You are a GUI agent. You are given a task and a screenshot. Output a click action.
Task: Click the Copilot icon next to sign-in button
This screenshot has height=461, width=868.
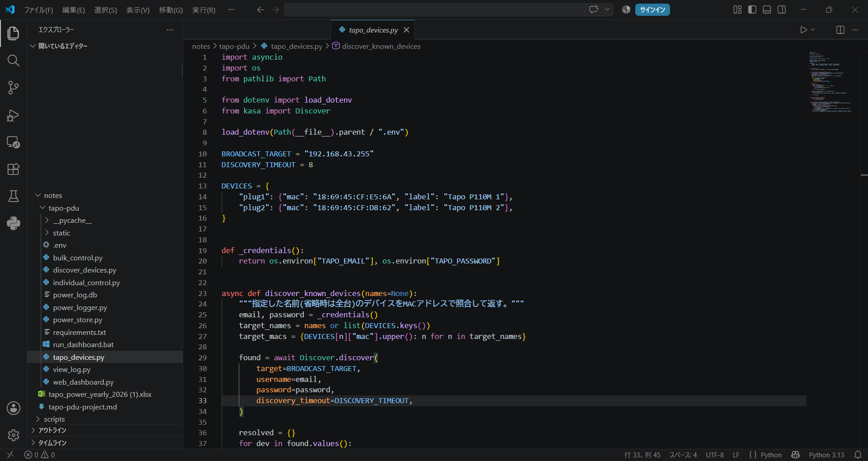pyautogui.click(x=626, y=9)
